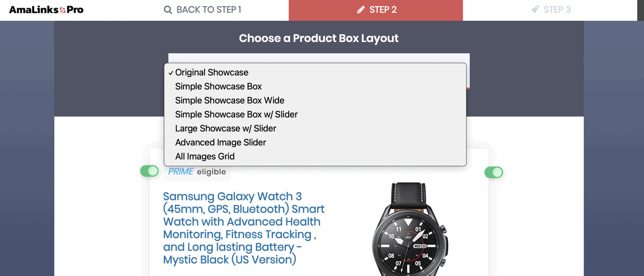This screenshot has height=276, width=644.
Task: Click the rocket icon for Step 3
Action: [535, 10]
